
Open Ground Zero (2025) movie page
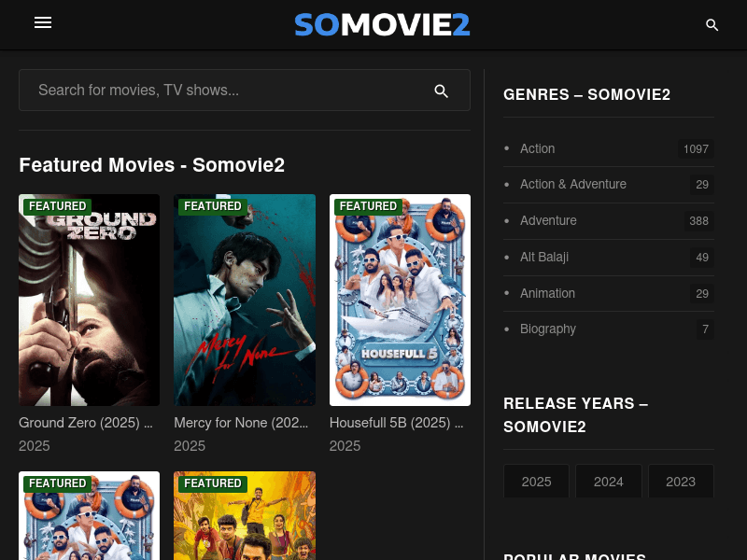point(85,423)
